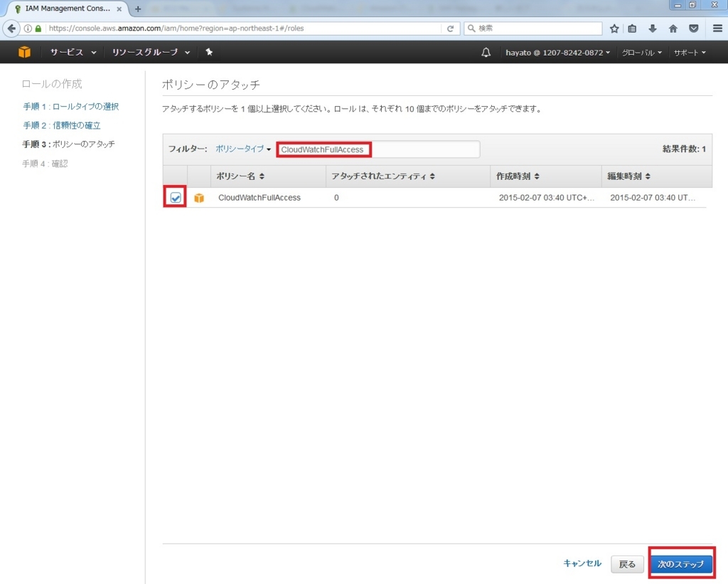Uncheck the CloudWatchFullAccess policy checkbox

pyautogui.click(x=176, y=198)
